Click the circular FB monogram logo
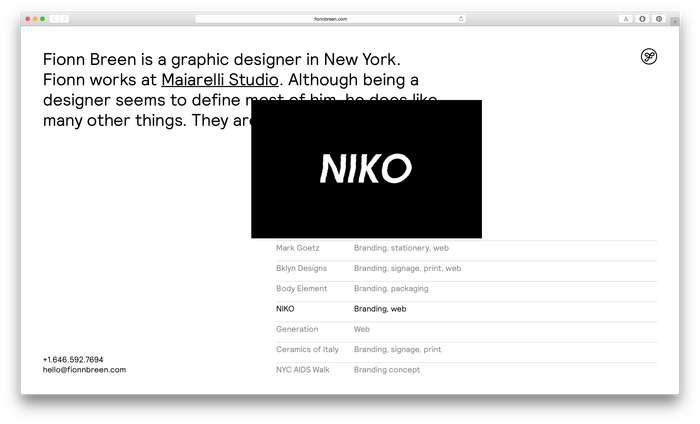This screenshot has width=700, height=424. click(649, 57)
